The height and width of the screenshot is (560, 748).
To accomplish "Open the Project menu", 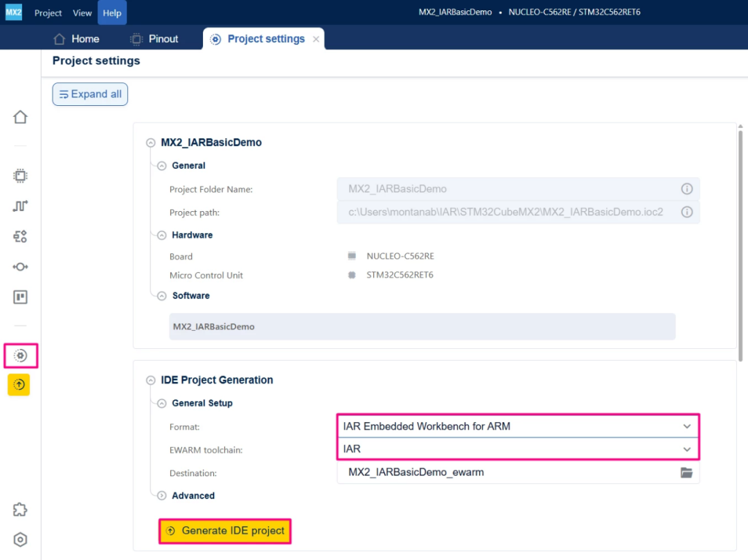I will (48, 13).
